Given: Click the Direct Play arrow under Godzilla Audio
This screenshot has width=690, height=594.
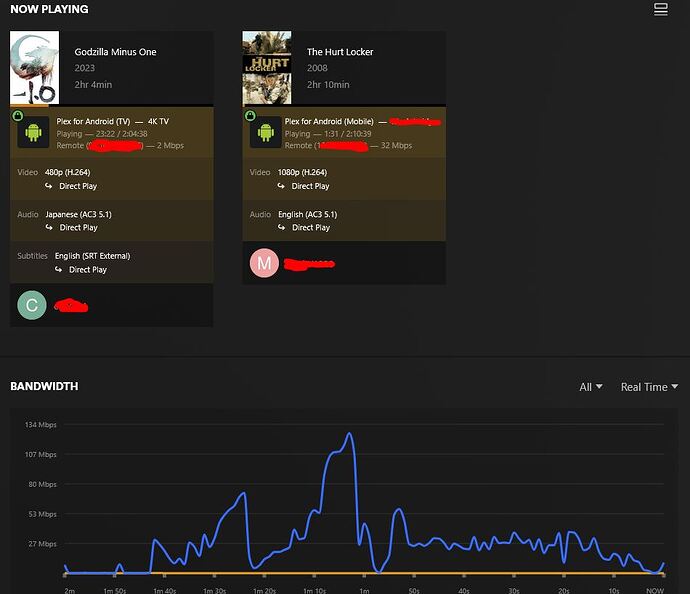Looking at the screenshot, I should coord(49,227).
